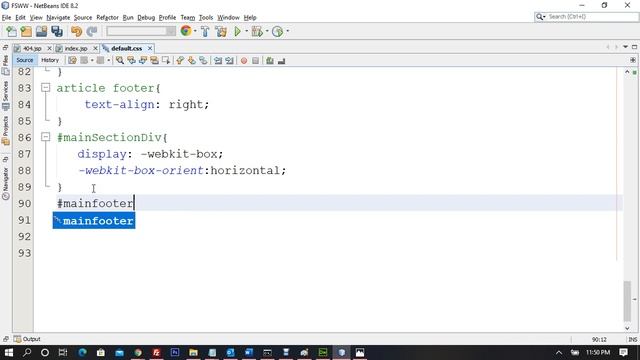
Task: Click the Stop Macro Recording icon
Action: point(256,60)
